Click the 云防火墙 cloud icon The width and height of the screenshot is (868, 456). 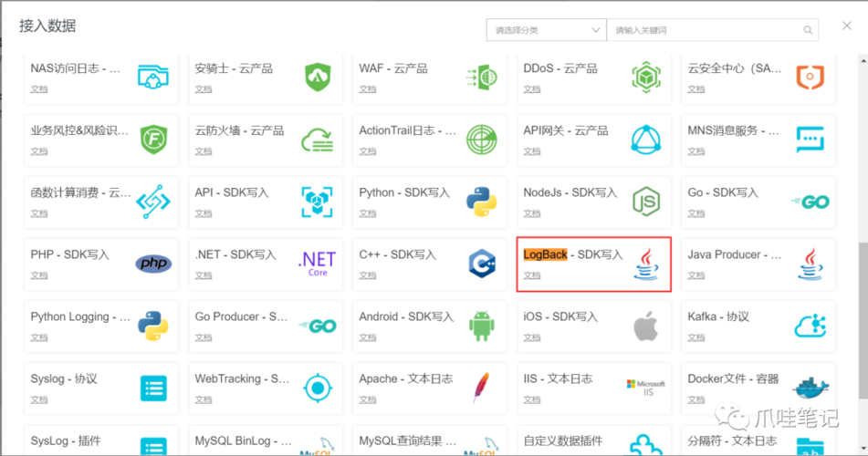click(318, 140)
